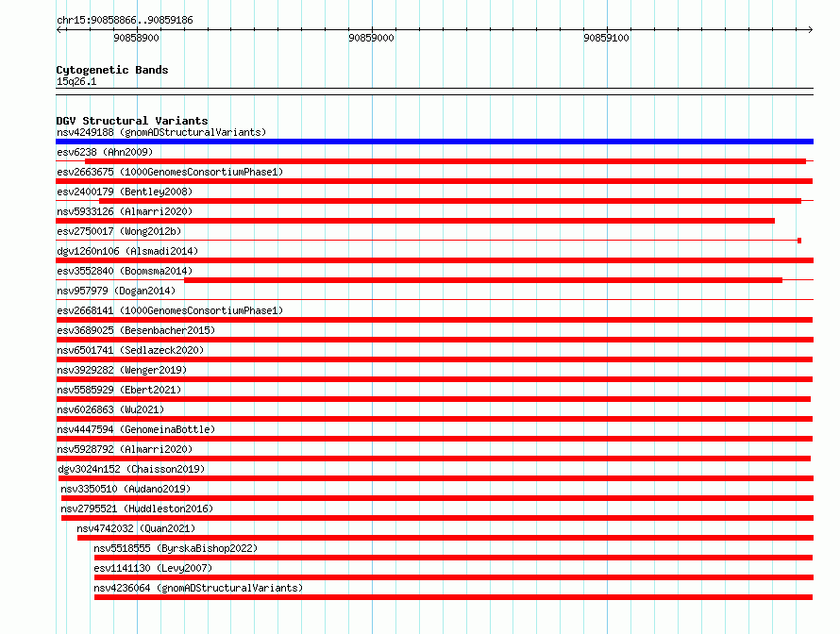Select nsv2795521 (Huddleston2016) label
The height and width of the screenshot is (634, 840).
(x=137, y=509)
